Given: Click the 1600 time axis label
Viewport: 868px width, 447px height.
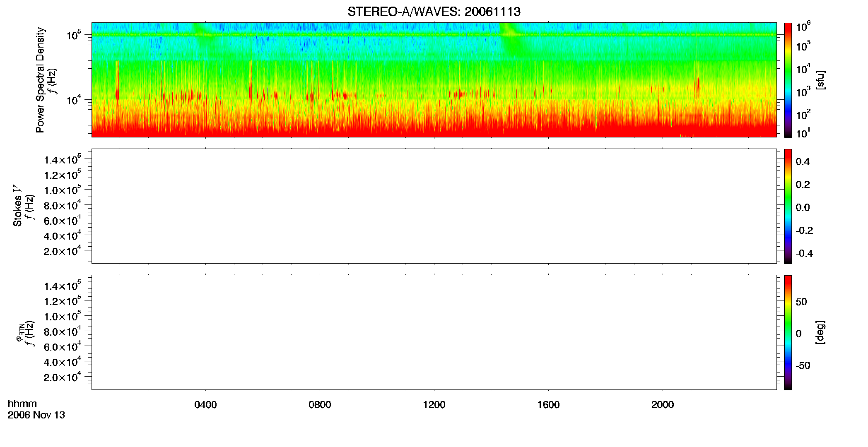Looking at the screenshot, I should coord(548,405).
